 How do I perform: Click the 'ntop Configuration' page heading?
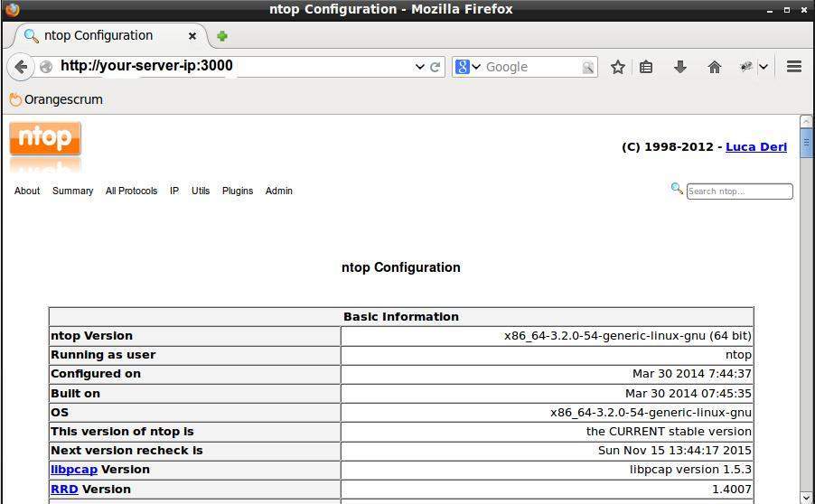(x=401, y=267)
